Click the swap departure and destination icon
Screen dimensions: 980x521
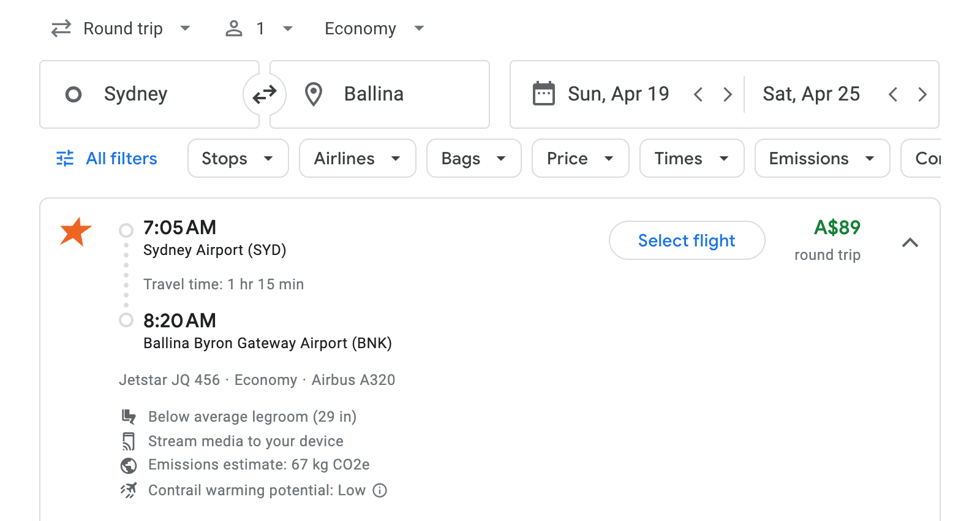pyautogui.click(x=263, y=94)
